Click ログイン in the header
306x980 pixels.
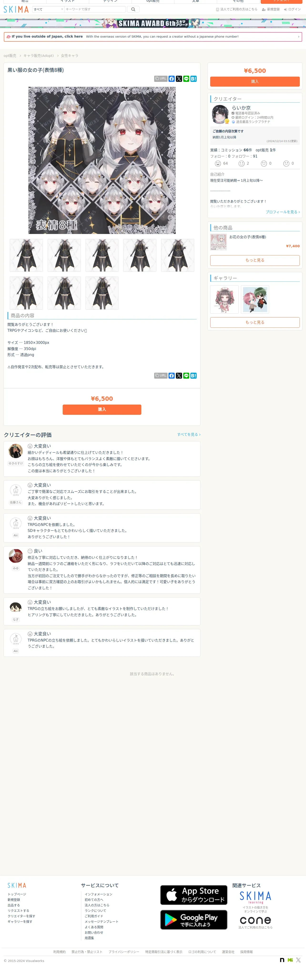pyautogui.click(x=292, y=10)
